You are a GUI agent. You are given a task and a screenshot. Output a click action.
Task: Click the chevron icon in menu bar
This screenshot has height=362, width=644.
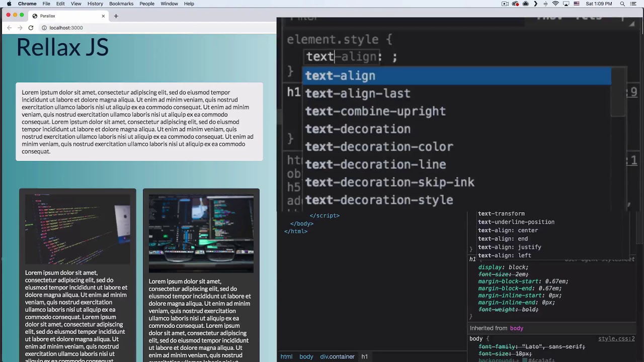pyautogui.click(x=535, y=4)
